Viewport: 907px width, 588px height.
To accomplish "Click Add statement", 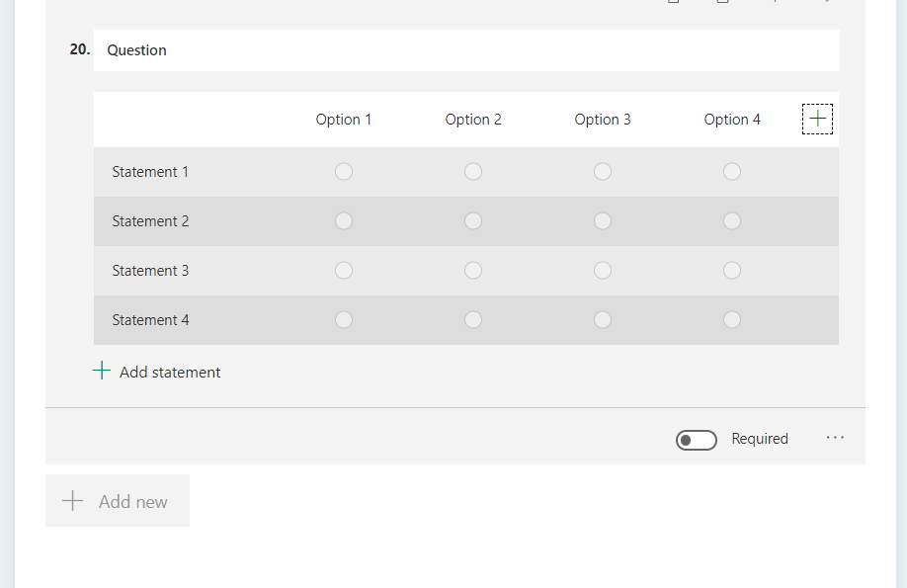I will click(x=168, y=372).
